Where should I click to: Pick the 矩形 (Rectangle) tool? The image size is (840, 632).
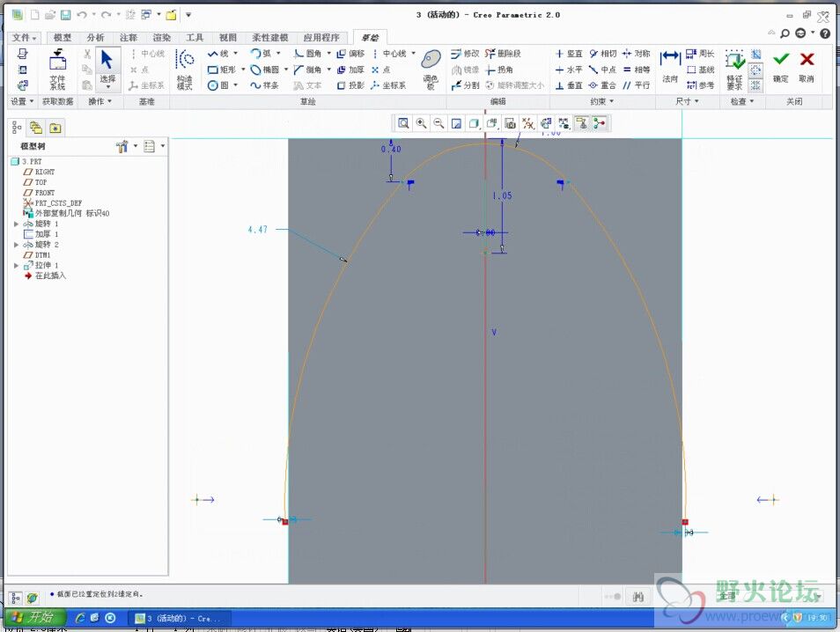pyautogui.click(x=222, y=70)
